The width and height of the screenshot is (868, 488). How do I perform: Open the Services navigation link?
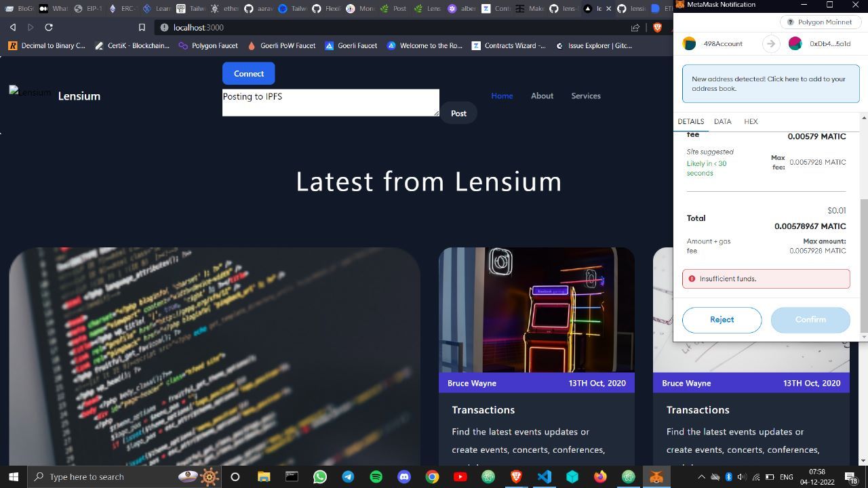[586, 96]
